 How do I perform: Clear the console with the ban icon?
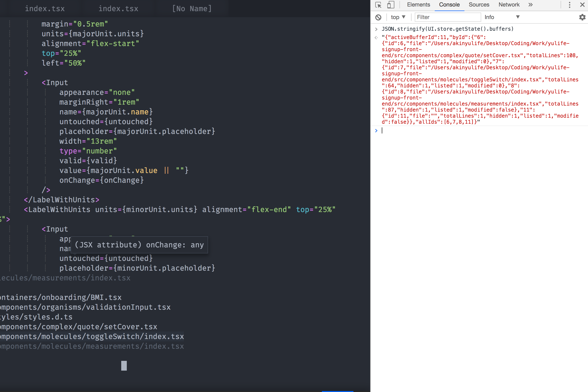pyautogui.click(x=378, y=17)
